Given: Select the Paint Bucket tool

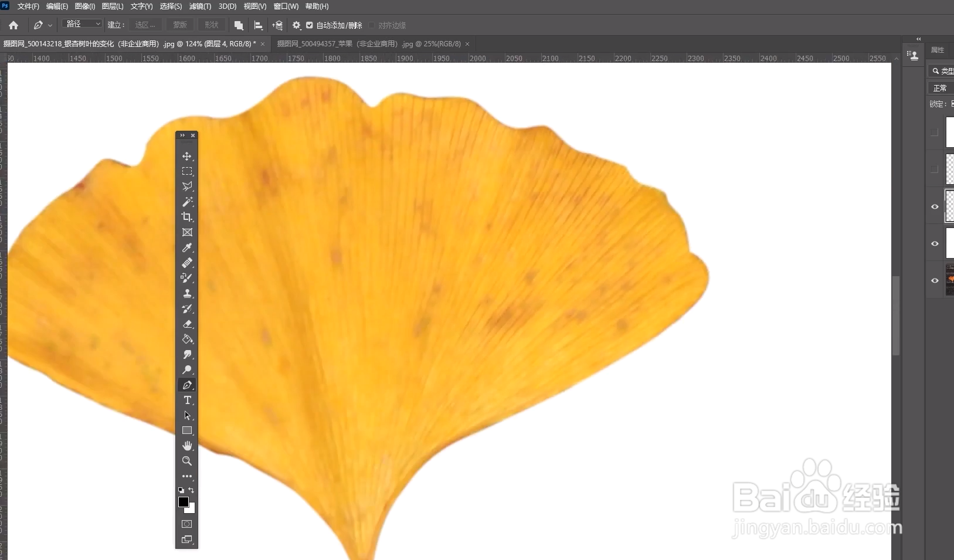Looking at the screenshot, I should [187, 339].
